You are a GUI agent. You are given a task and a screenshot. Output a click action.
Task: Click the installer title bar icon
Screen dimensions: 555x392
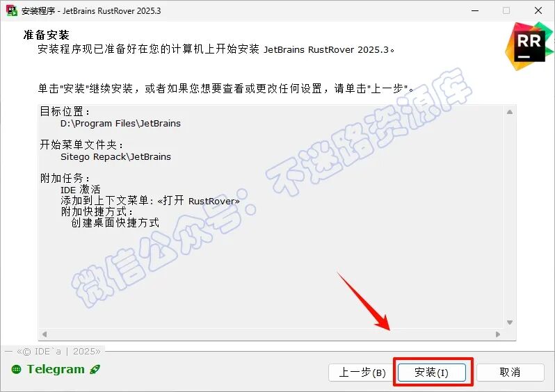point(12,10)
